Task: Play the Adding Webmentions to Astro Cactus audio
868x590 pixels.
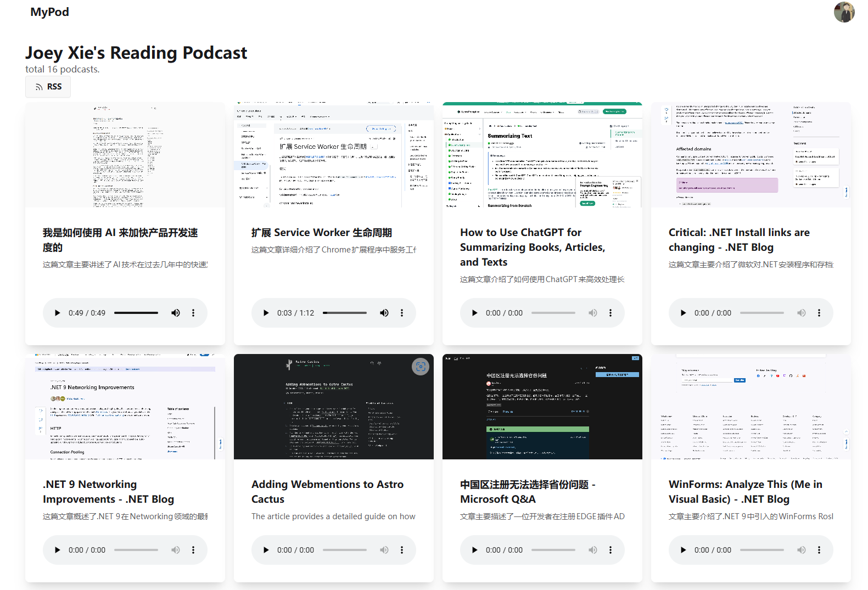Action: pyautogui.click(x=266, y=550)
